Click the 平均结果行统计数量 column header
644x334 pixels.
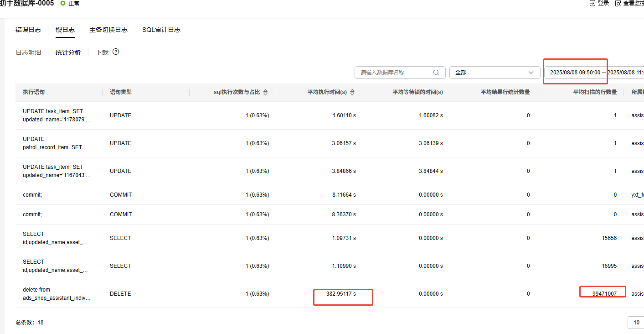[505, 92]
